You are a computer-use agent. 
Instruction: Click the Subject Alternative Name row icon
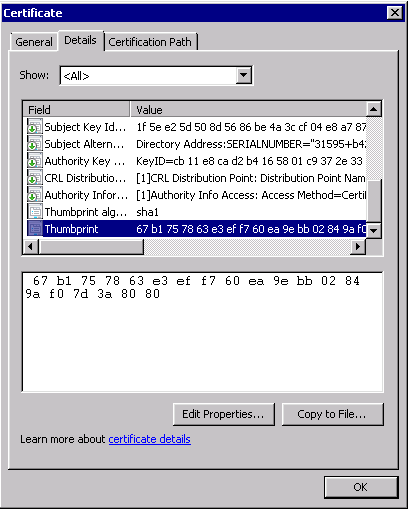(35, 144)
